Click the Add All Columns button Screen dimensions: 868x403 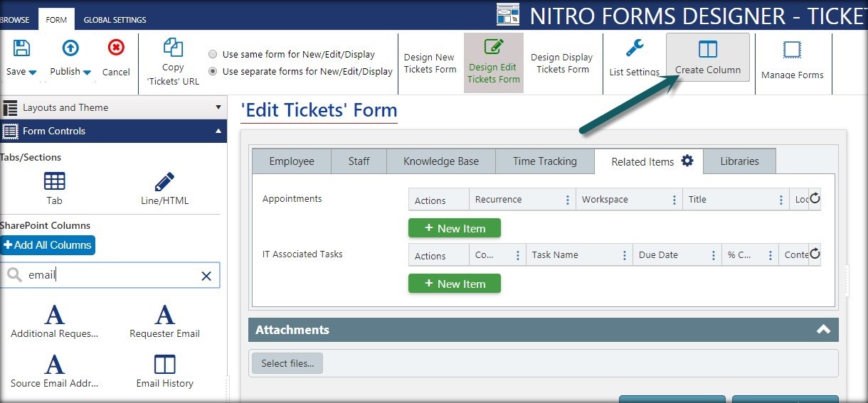[x=48, y=245]
